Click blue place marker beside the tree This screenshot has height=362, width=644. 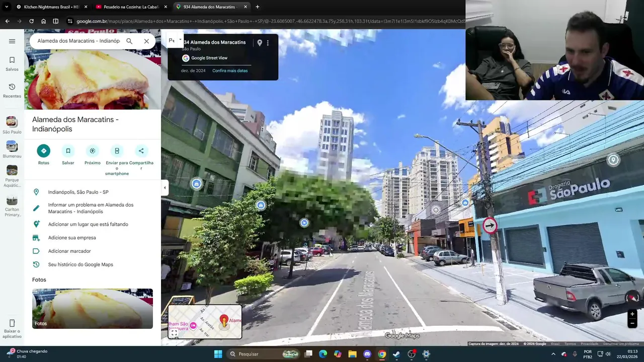[261, 205]
